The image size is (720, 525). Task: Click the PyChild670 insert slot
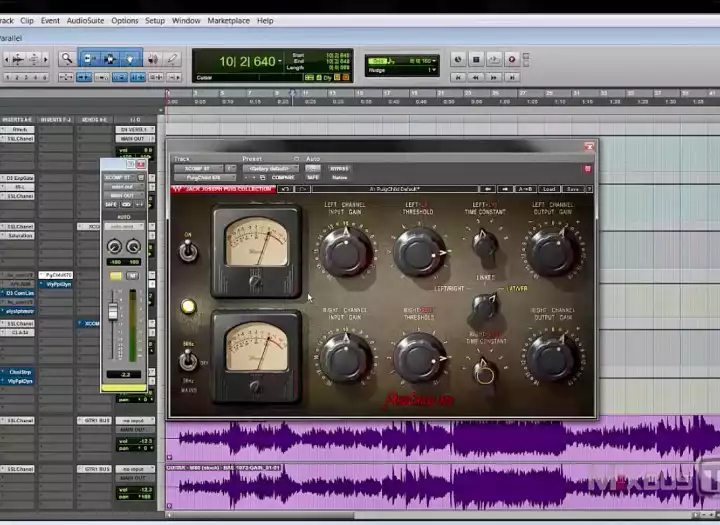pos(56,275)
